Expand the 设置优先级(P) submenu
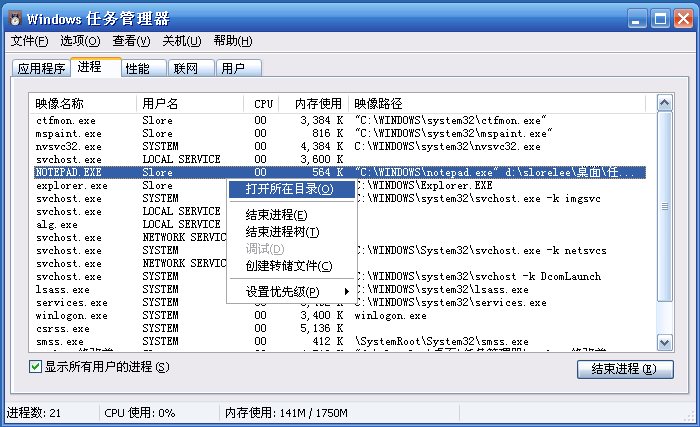The image size is (700, 427). [x=292, y=292]
